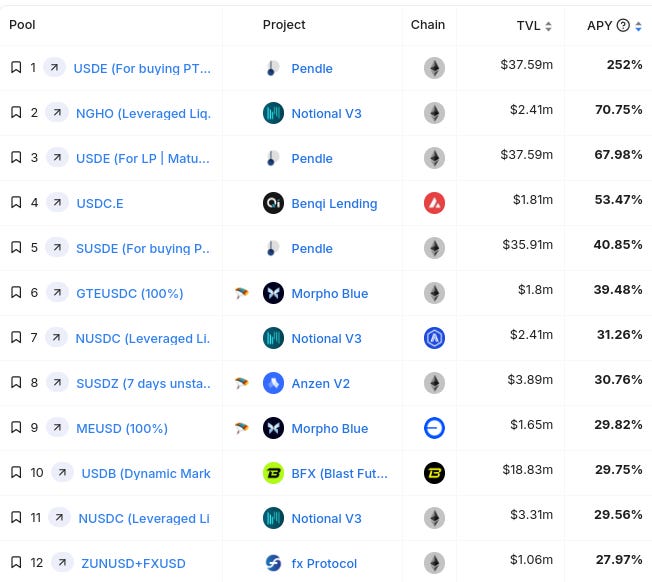Open the SUSDZ (7 days unsta.. pool

(x=143, y=383)
